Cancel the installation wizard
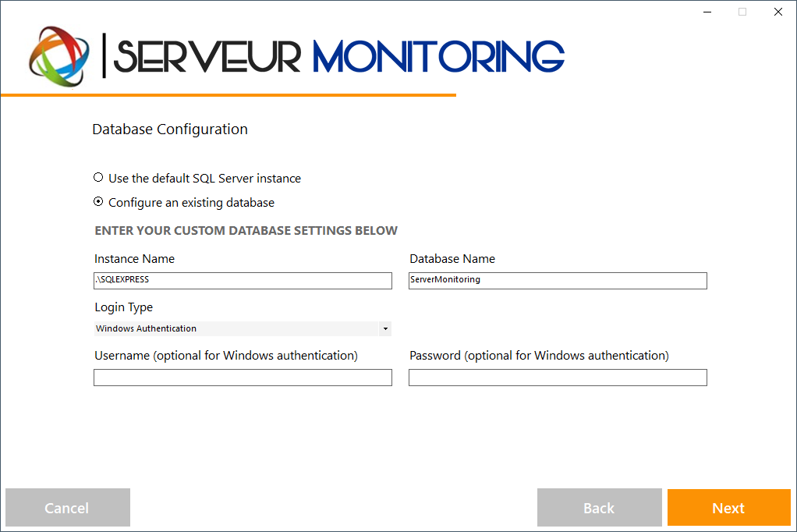This screenshot has height=532, width=797. click(x=68, y=508)
